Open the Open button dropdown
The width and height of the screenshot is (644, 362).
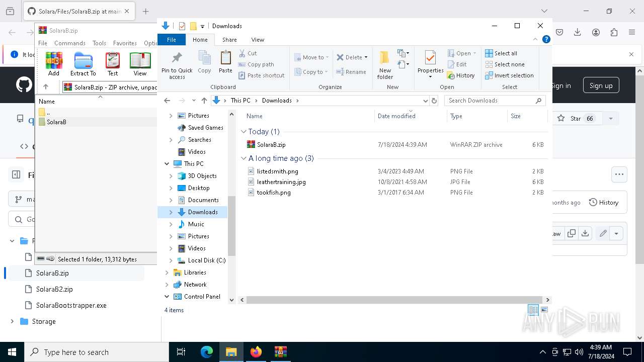click(474, 53)
